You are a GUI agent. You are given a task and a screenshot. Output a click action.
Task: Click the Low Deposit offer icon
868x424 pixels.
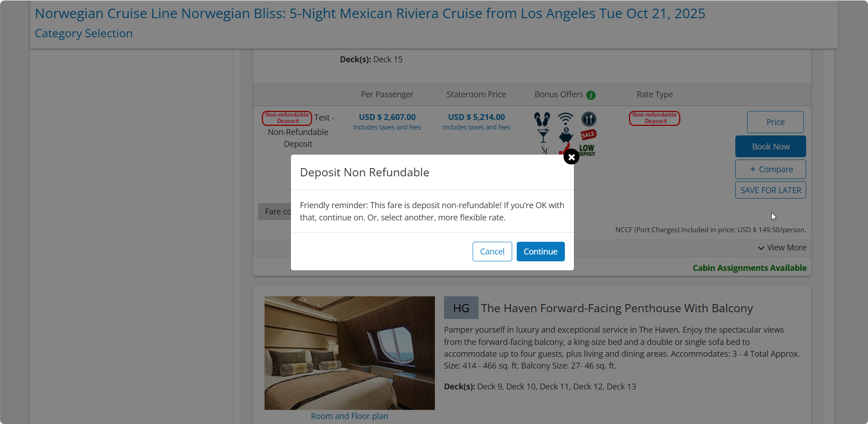click(587, 150)
